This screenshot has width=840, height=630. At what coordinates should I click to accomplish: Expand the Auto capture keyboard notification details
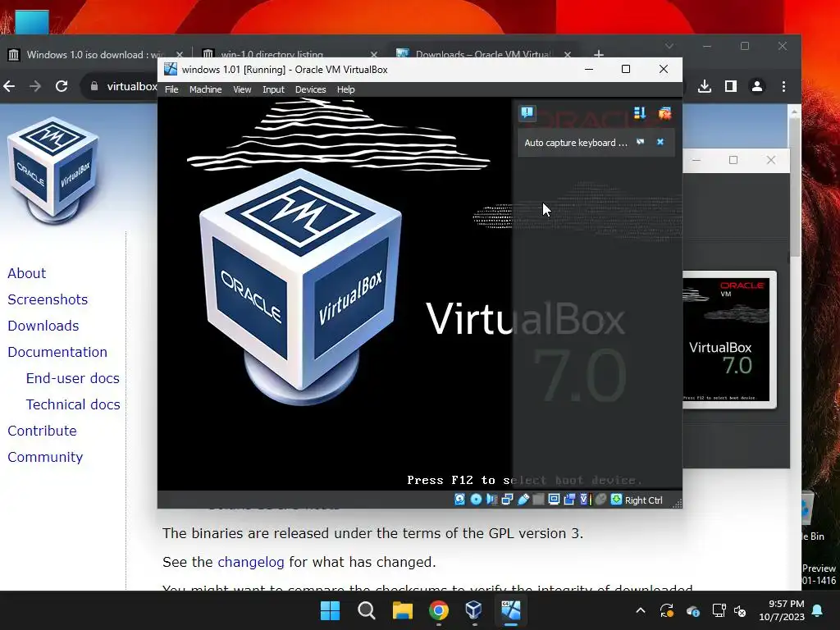(640, 142)
